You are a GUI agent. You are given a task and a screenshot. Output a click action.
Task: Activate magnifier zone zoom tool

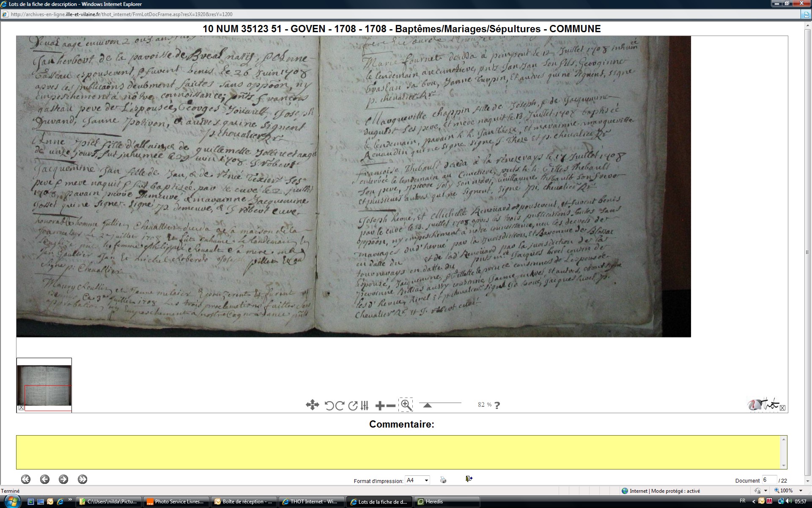coord(406,405)
